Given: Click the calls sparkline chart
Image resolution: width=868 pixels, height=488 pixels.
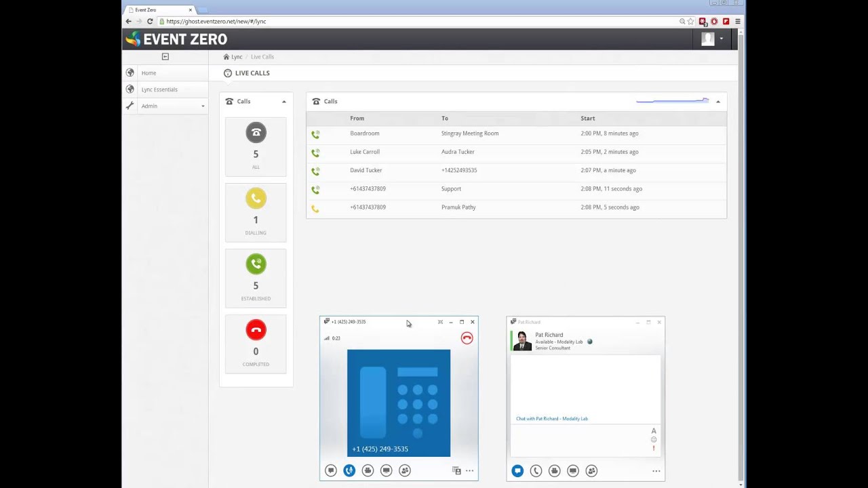Looking at the screenshot, I should click(x=673, y=101).
